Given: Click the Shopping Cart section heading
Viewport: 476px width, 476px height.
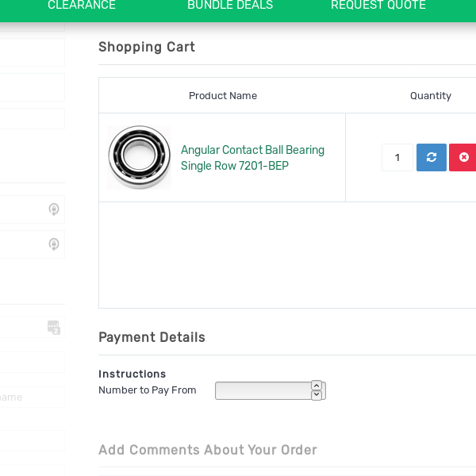Looking at the screenshot, I should [x=147, y=47].
